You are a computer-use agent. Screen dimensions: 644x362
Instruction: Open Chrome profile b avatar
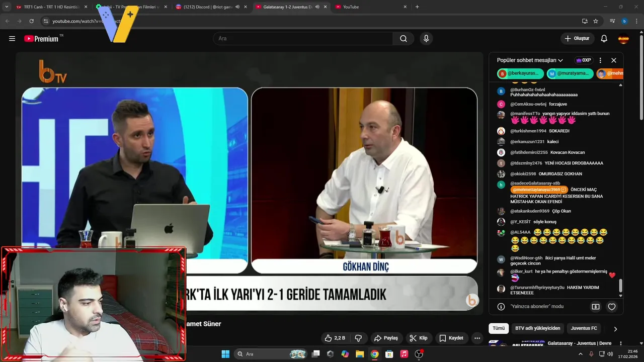click(624, 21)
